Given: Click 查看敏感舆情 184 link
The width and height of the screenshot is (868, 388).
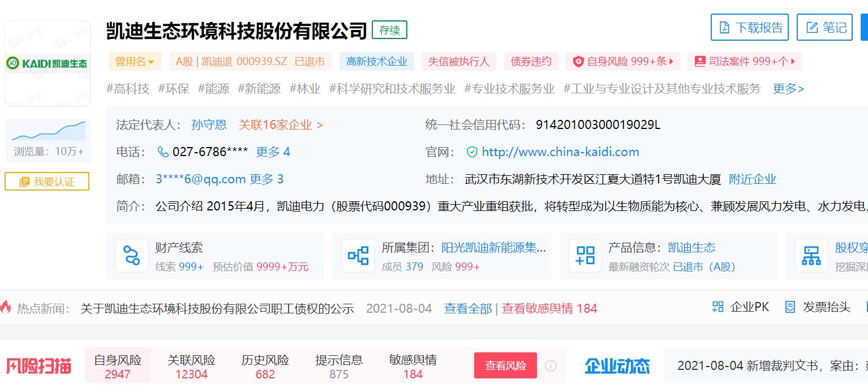Looking at the screenshot, I should click(549, 308).
